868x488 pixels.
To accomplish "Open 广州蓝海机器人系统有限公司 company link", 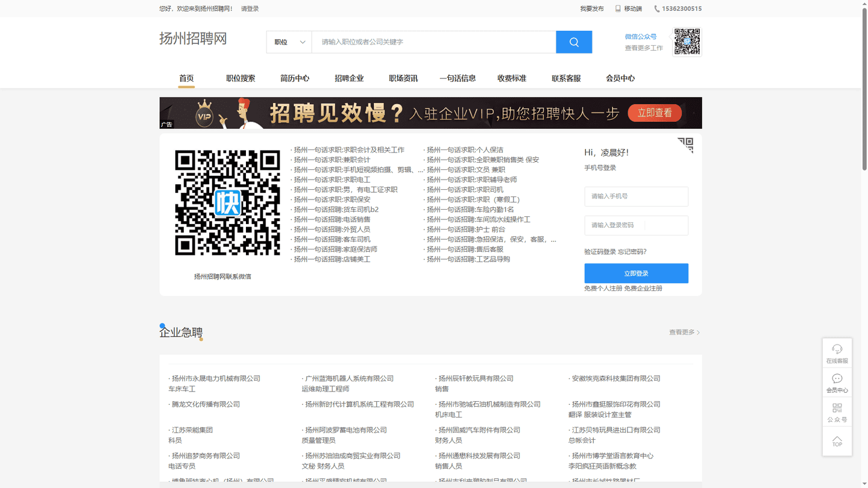I will (x=349, y=378).
